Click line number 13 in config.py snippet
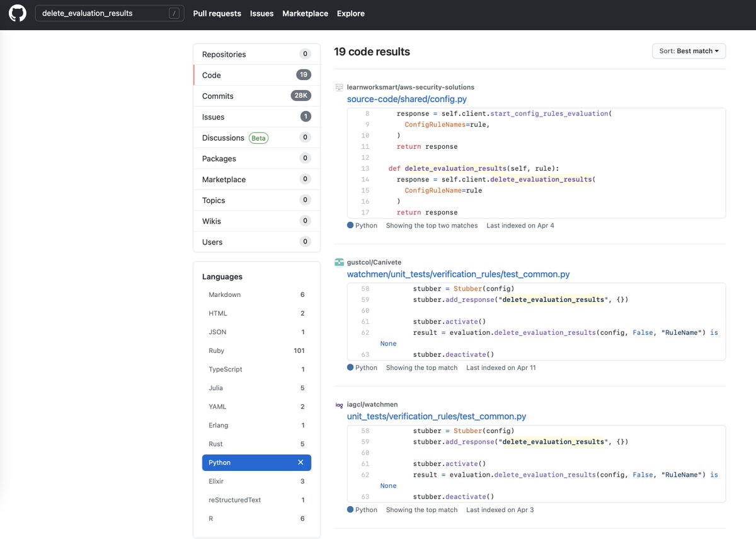This screenshot has height=539, width=756. pyautogui.click(x=365, y=168)
